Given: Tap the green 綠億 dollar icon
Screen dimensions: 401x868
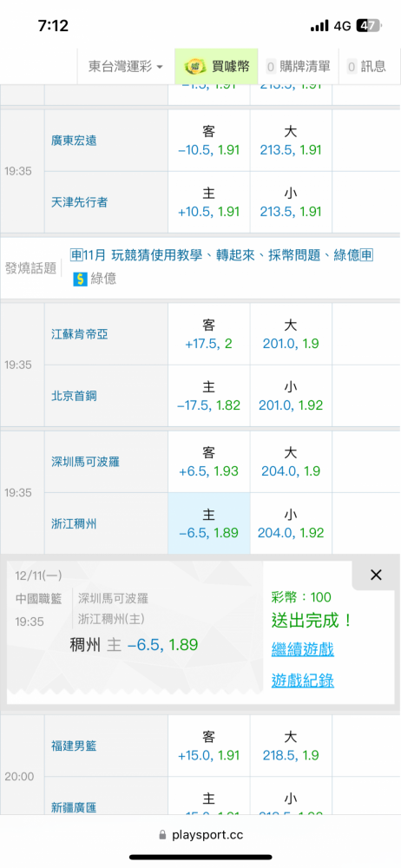Looking at the screenshot, I should coord(81,279).
